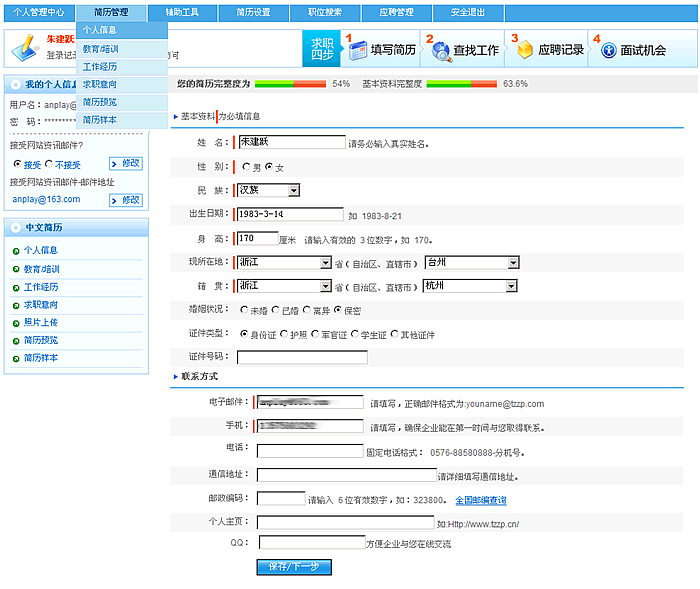Viewport: 700px width, 589px height.
Task: Expand the 现所在地 city dropdown showing 台州
Action: 513,263
